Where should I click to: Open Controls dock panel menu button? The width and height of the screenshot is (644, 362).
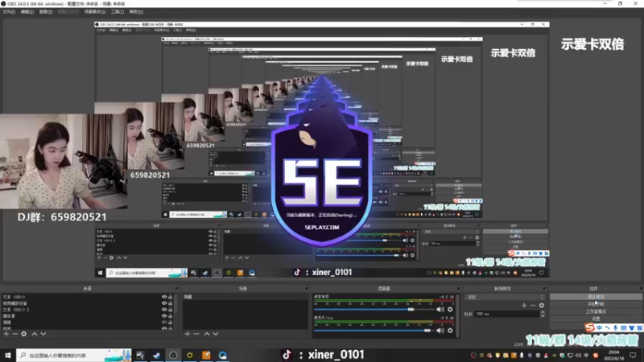click(640, 289)
